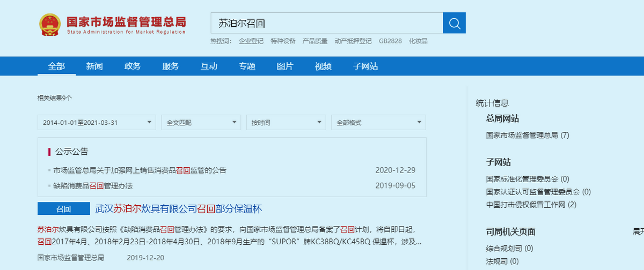Open 市场监管总局关于加强网上销售消费品召回监管的公告 announcement

pyautogui.click(x=140, y=170)
